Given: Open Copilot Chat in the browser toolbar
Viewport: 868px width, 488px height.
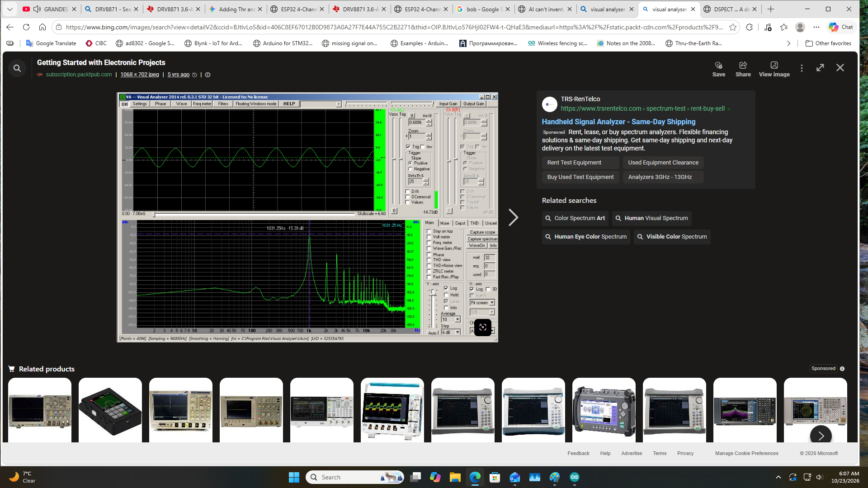Looking at the screenshot, I should click(x=840, y=27).
